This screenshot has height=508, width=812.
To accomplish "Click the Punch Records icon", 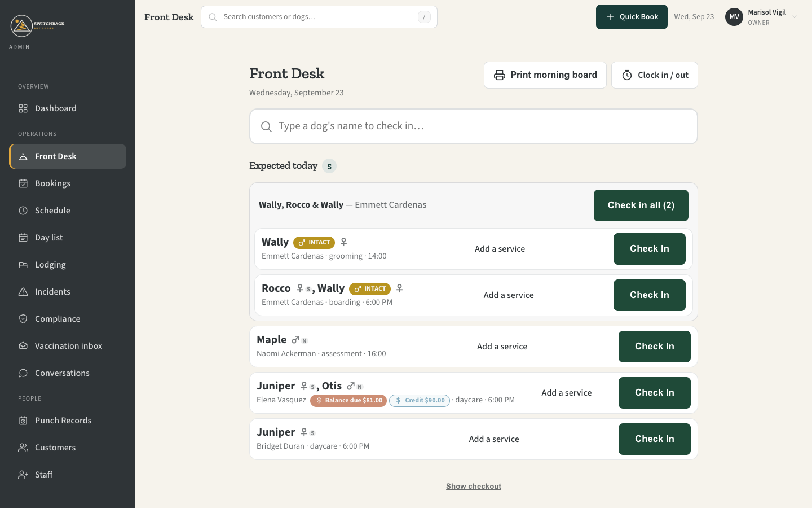I will [x=23, y=421].
